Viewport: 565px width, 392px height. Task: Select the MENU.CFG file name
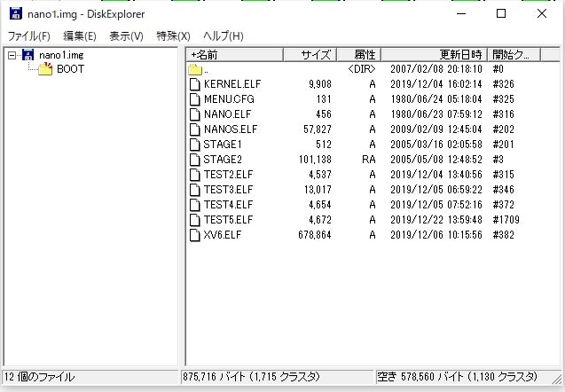tap(229, 99)
